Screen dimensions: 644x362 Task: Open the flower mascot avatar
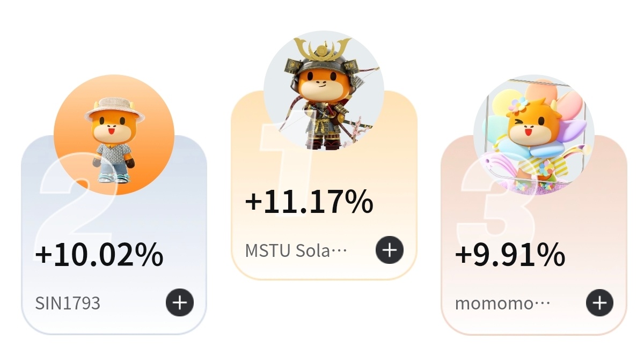533,134
